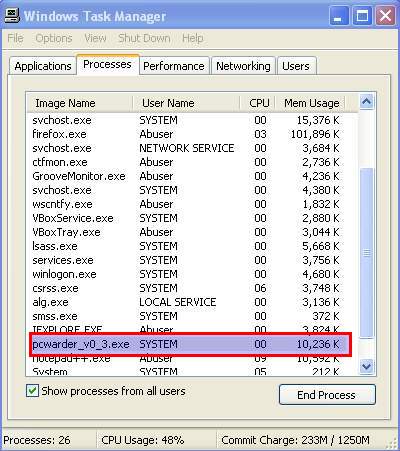400x451 pixels.
Task: Click the 15,376 K memory value
Action: point(318,120)
